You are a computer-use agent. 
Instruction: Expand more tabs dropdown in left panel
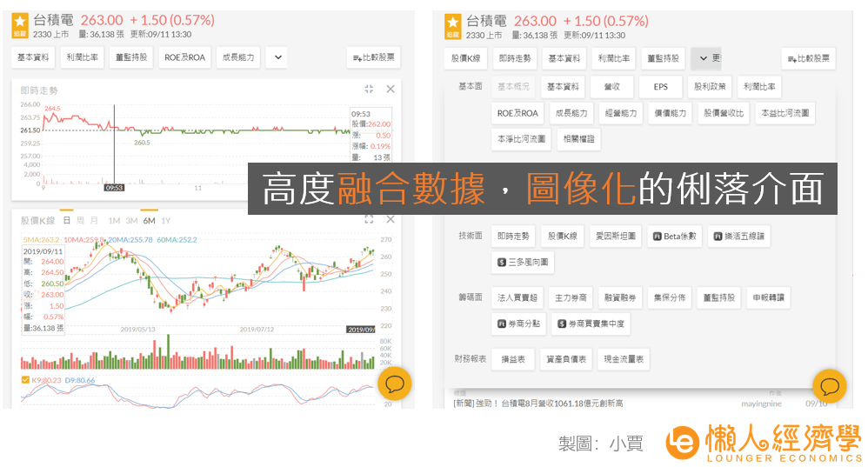(278, 57)
